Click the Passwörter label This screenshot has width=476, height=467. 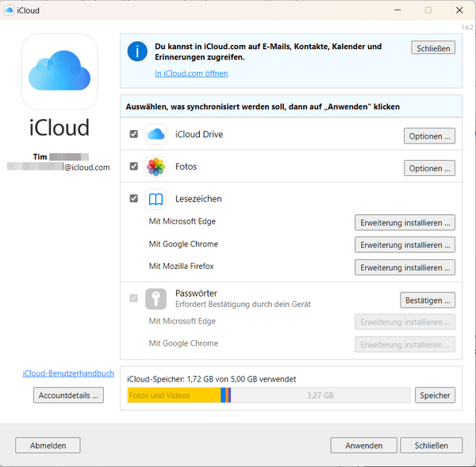(x=196, y=293)
